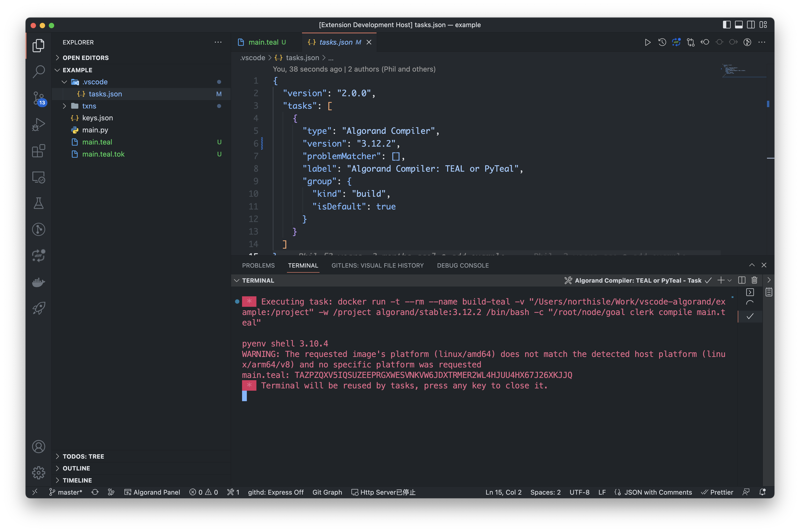Expand the txns folder
800x532 pixels.
click(89, 106)
